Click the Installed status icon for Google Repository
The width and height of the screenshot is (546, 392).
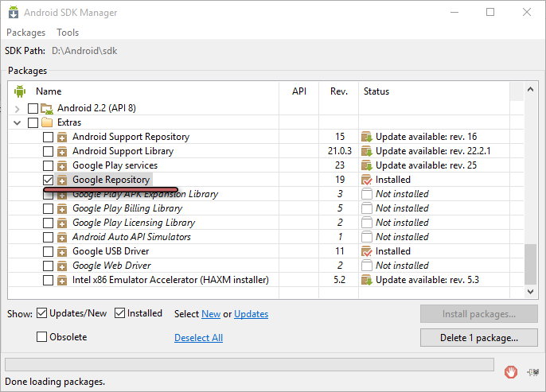366,180
